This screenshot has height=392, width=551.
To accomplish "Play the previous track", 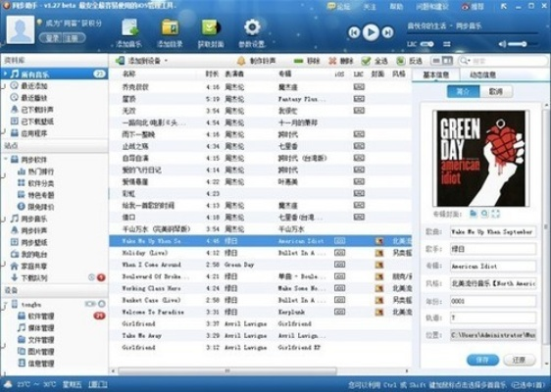I will pyautogui.click(x=354, y=32).
